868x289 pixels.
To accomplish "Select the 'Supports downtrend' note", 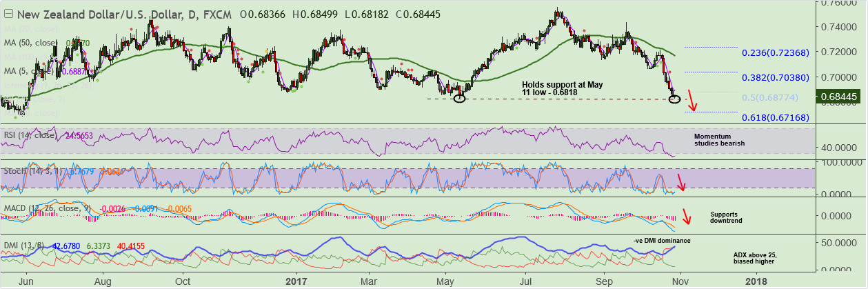I will click(x=728, y=217).
